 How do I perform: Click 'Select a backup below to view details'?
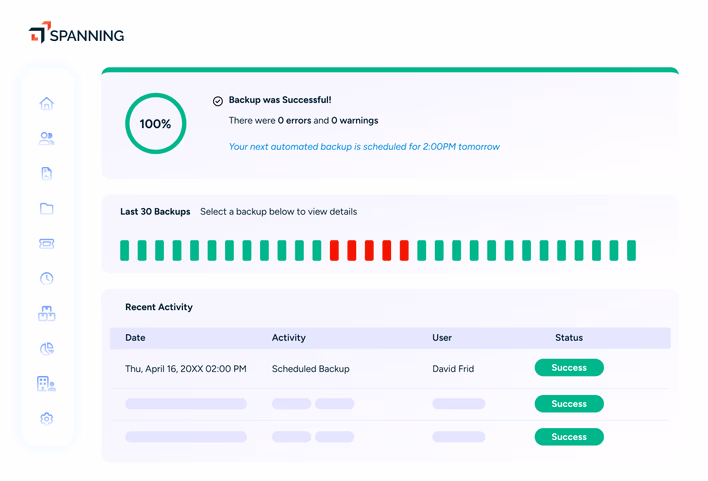(279, 212)
